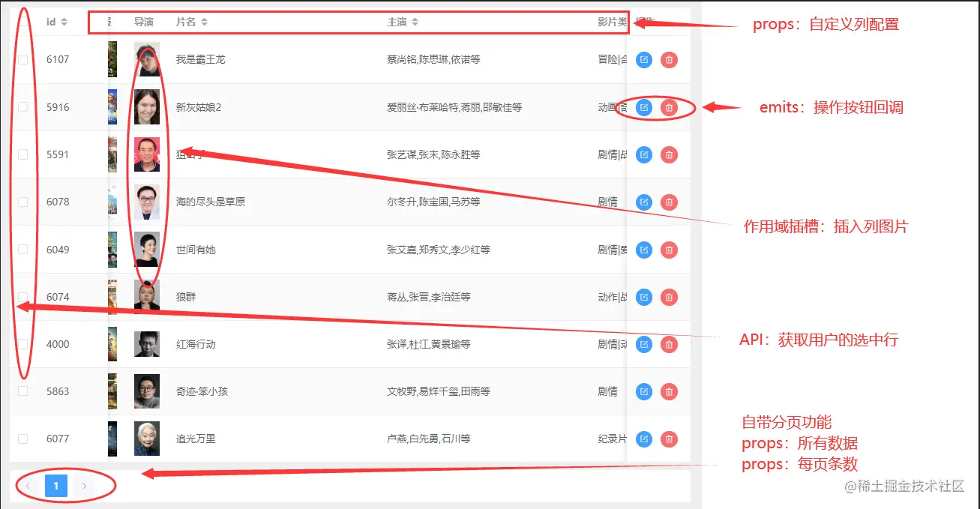The width and height of the screenshot is (980, 509).
Task: Click the 导演 column header
Action: point(145,22)
